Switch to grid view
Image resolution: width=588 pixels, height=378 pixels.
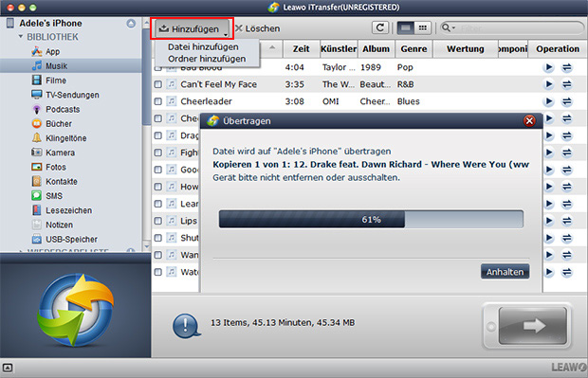423,27
